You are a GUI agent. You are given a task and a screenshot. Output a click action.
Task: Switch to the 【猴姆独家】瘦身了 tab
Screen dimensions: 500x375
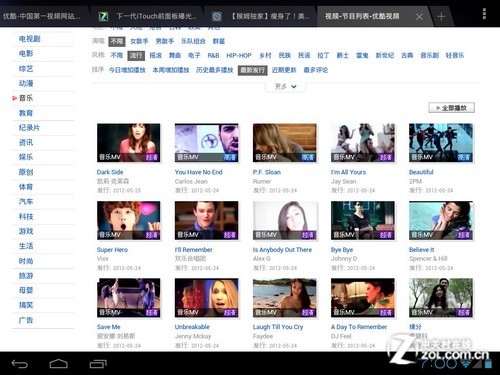click(262, 16)
